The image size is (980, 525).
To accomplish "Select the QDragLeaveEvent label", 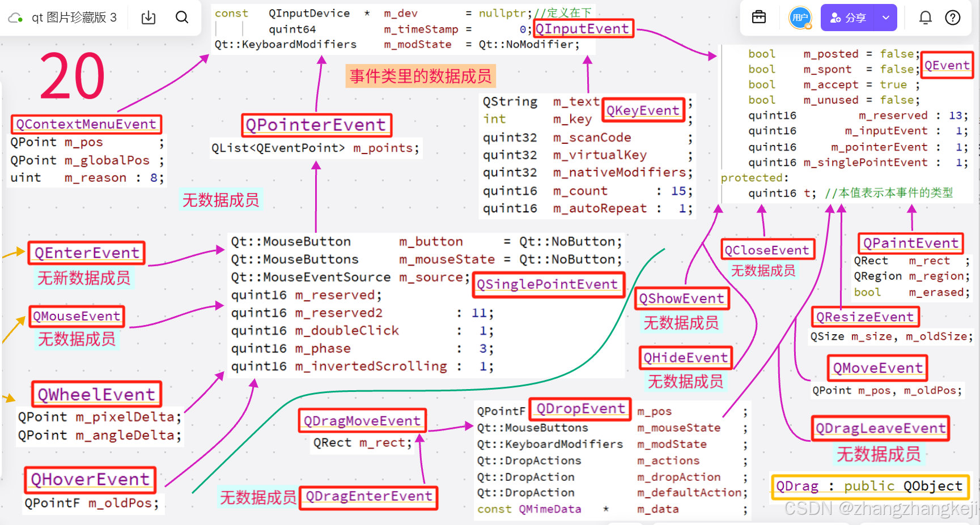I will tap(880, 428).
